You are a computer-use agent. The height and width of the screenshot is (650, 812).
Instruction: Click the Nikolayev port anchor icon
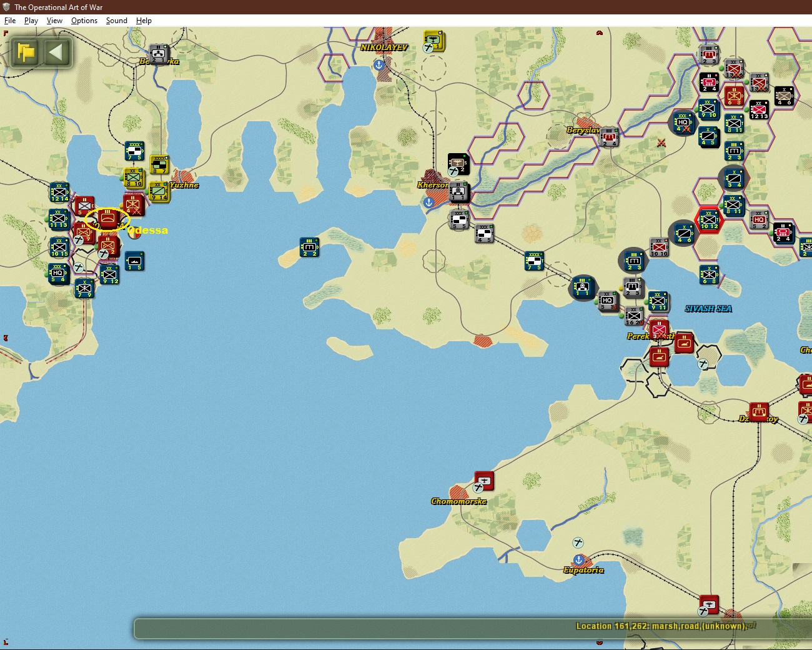tap(379, 64)
